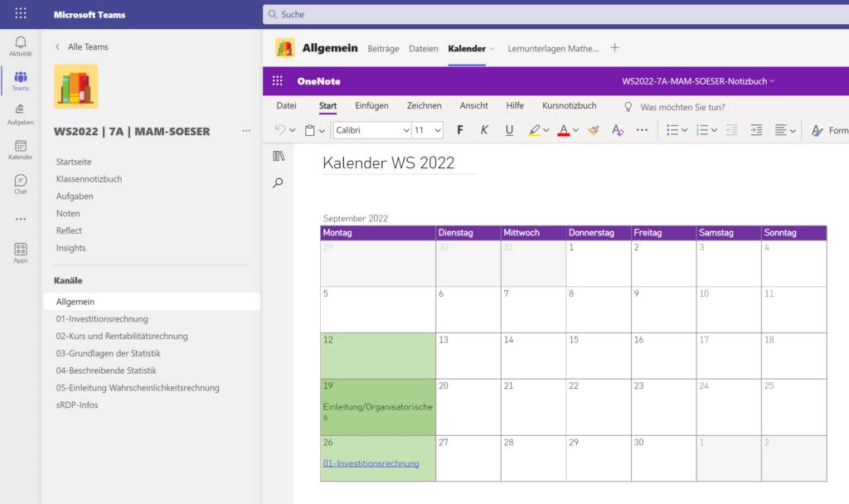This screenshot has height=504, width=849.
Task: Open the Datei ribbon tab
Action: point(286,105)
